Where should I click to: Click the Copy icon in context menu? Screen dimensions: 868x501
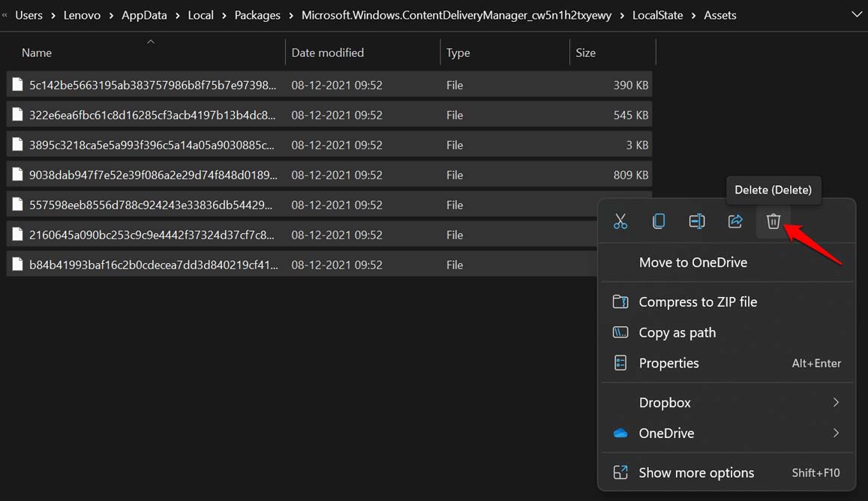point(659,221)
